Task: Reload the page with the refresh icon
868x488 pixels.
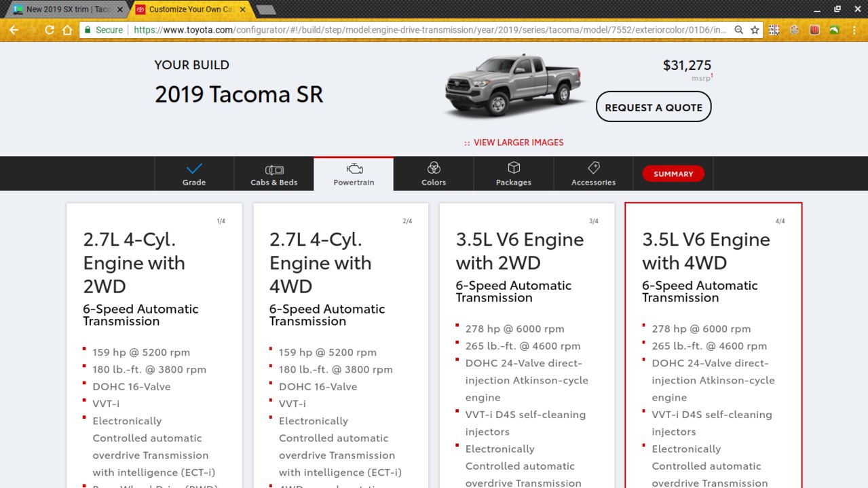Action: tap(49, 30)
